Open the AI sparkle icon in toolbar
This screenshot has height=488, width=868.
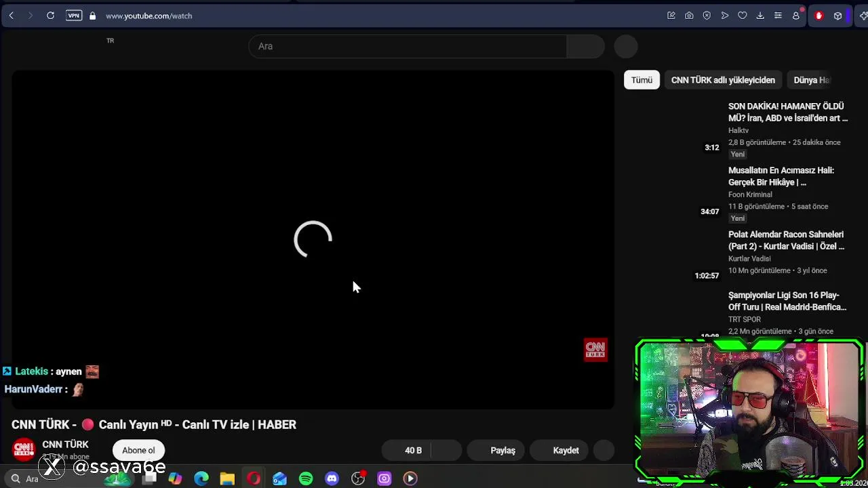coord(863,16)
